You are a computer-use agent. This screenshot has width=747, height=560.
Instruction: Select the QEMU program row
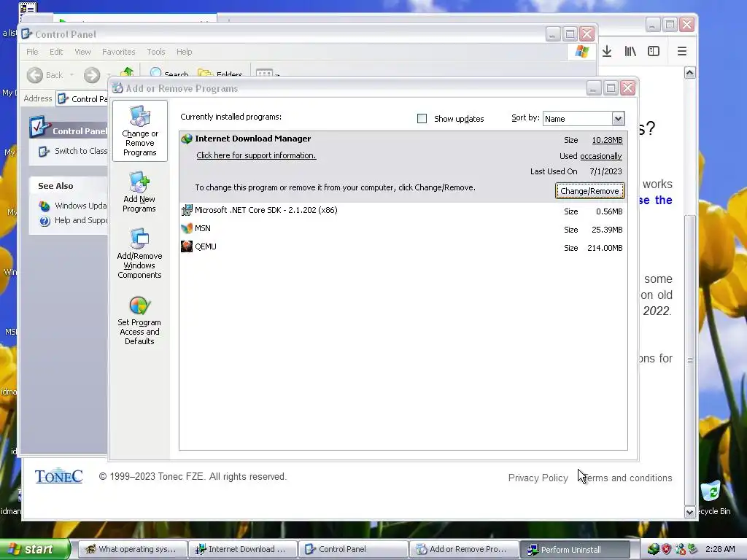[403, 246]
